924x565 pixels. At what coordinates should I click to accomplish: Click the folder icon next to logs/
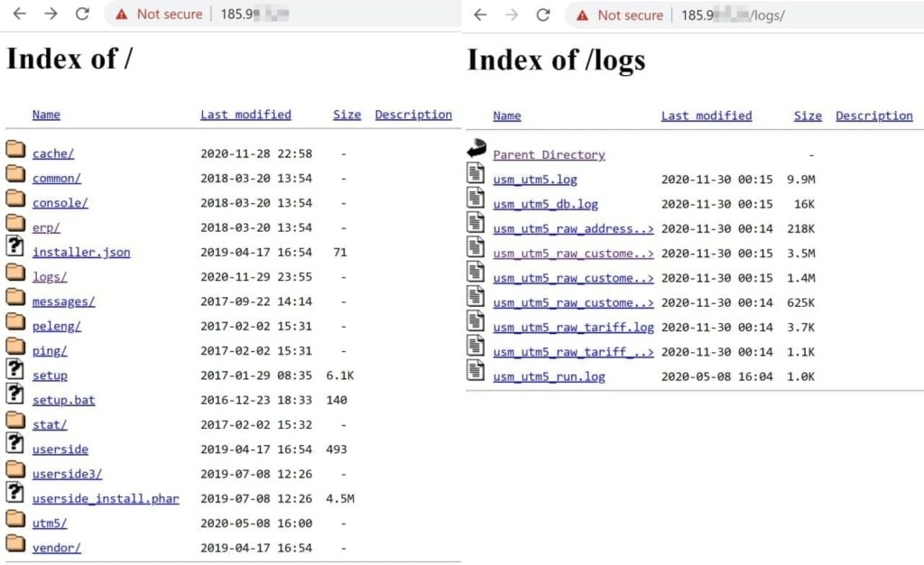click(15, 273)
